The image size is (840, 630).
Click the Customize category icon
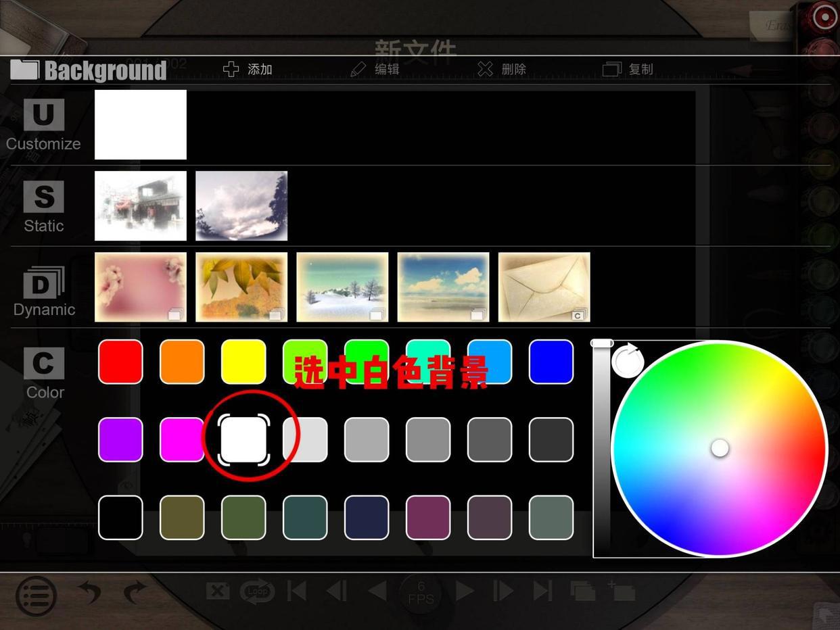[x=44, y=116]
